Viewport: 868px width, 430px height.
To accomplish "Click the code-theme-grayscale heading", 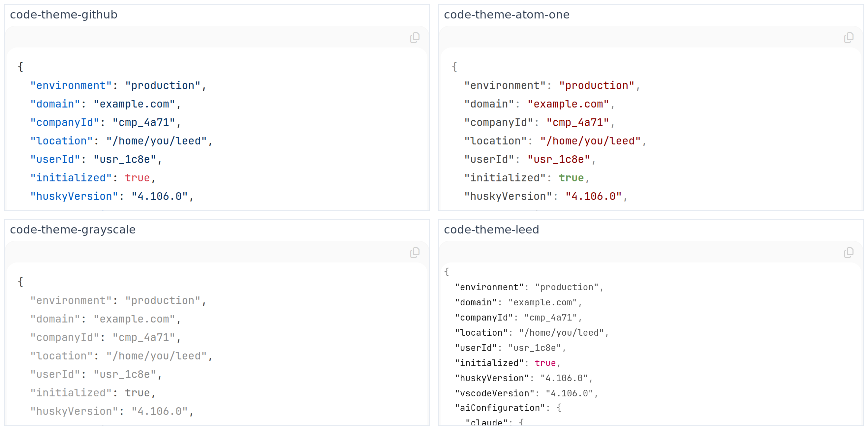I will point(73,230).
